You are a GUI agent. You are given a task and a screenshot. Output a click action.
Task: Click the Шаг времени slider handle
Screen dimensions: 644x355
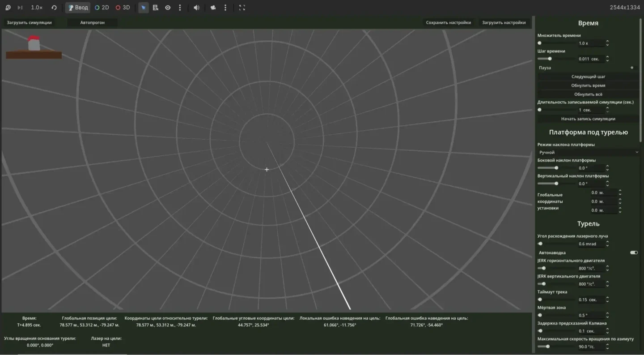[x=550, y=59]
